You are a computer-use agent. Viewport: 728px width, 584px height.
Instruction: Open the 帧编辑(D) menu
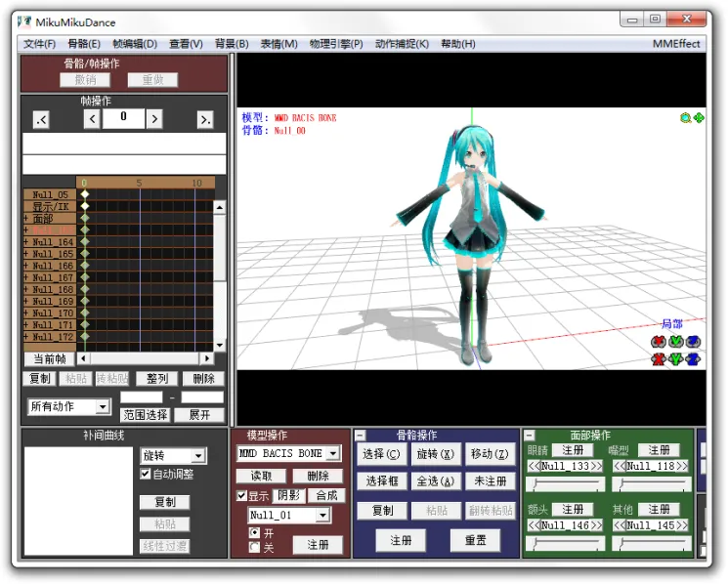(x=135, y=44)
